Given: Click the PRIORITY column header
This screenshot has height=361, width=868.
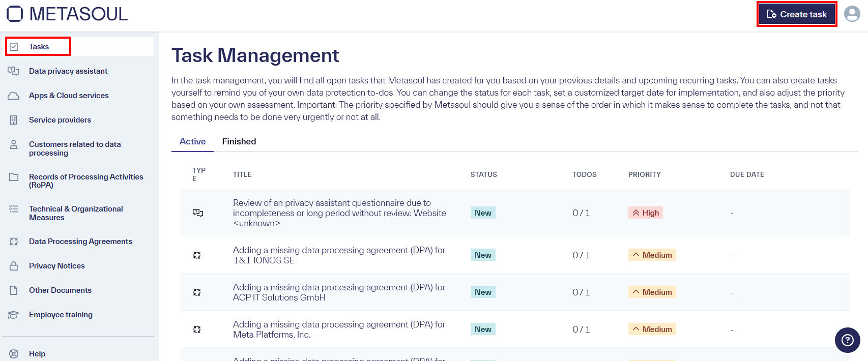Looking at the screenshot, I should (645, 174).
